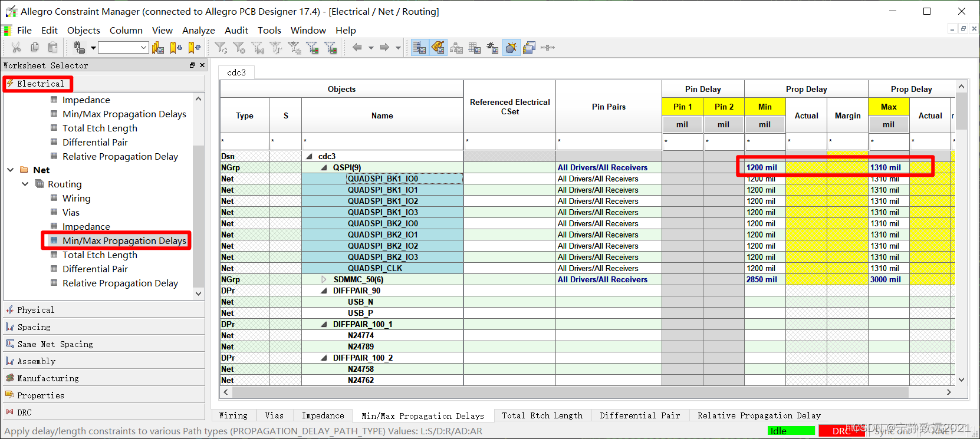The width and height of the screenshot is (980, 439).
Task: Click the sun-shaped highlight toolbar icon
Action: pyautogui.click(x=511, y=48)
